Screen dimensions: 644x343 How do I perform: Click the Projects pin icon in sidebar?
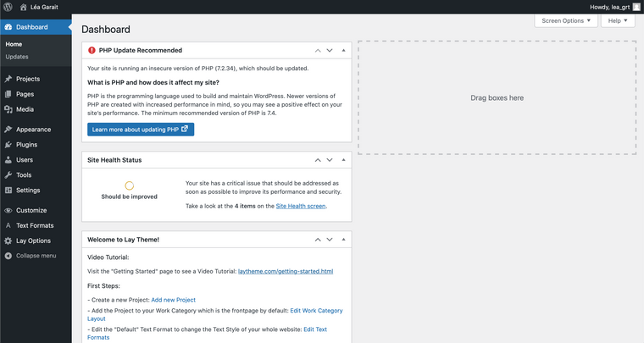(x=8, y=79)
